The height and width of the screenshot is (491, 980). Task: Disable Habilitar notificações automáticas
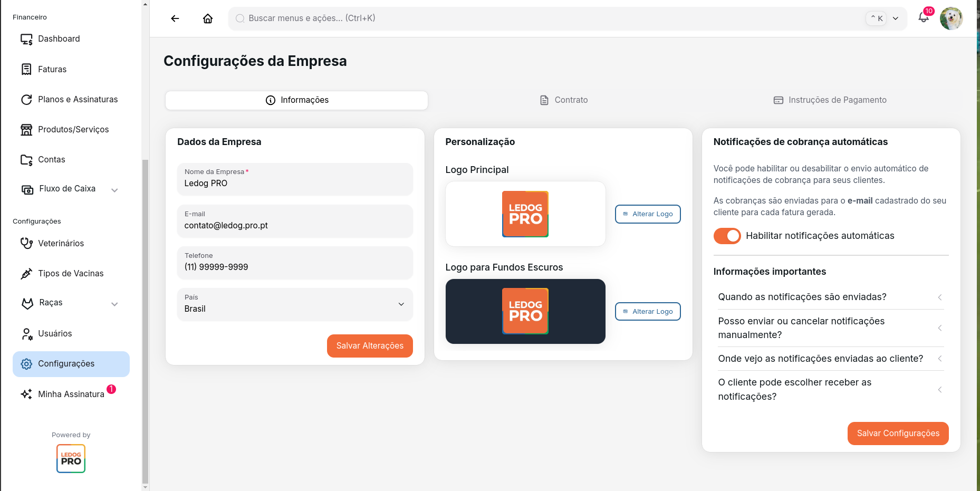pos(727,236)
